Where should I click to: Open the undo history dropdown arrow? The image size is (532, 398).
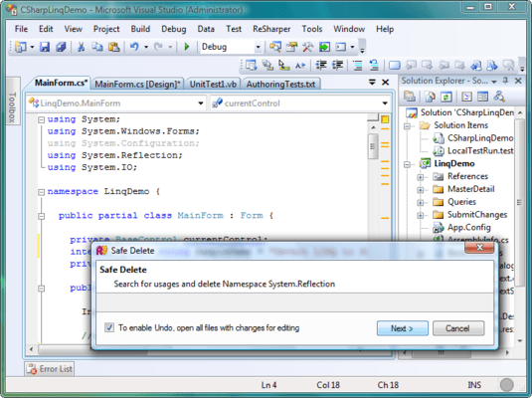pyautogui.click(x=146, y=47)
